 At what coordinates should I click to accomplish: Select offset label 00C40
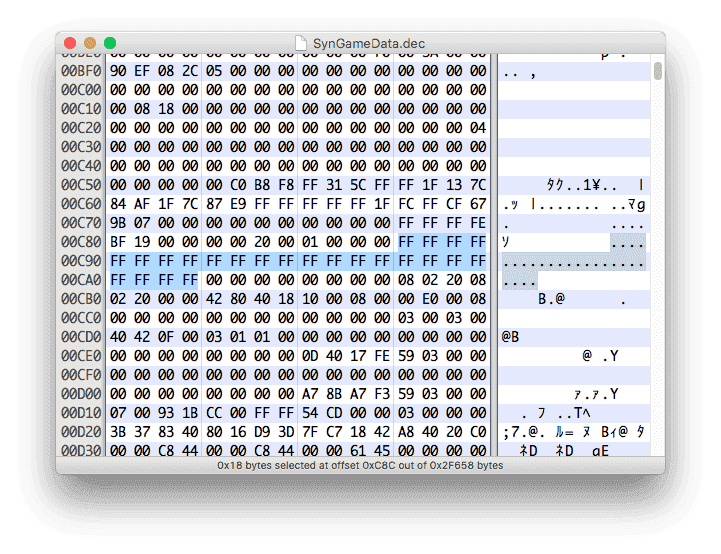pos(81,166)
